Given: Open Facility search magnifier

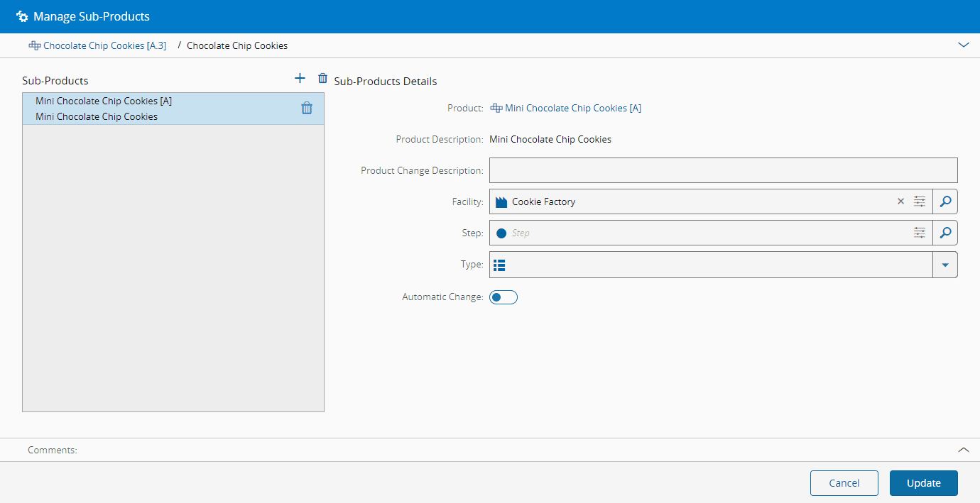Looking at the screenshot, I should click(x=944, y=201).
